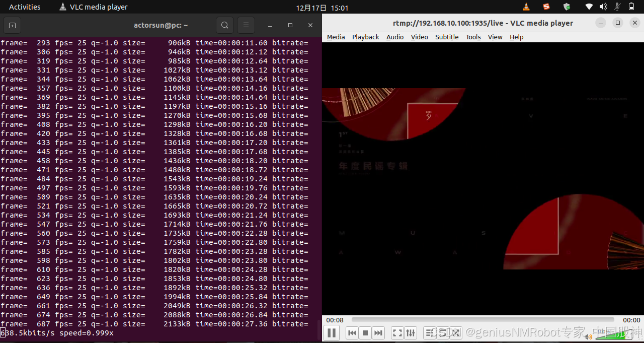This screenshot has width=644, height=343.
Task: Pause the stream with the pause button
Action: click(x=332, y=332)
